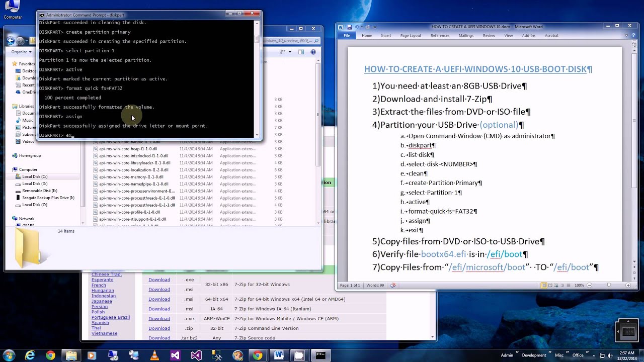Zoom out with the minus button
This screenshot has height=362, width=644.
click(x=589, y=285)
